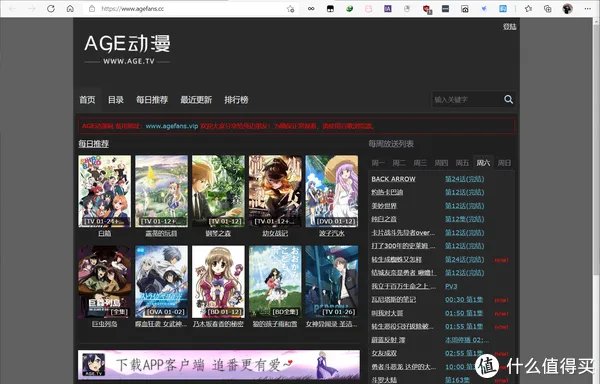The image size is (600, 384).
Task: Open the browser three-dot settings menu
Action: pyautogui.click(x=588, y=8)
